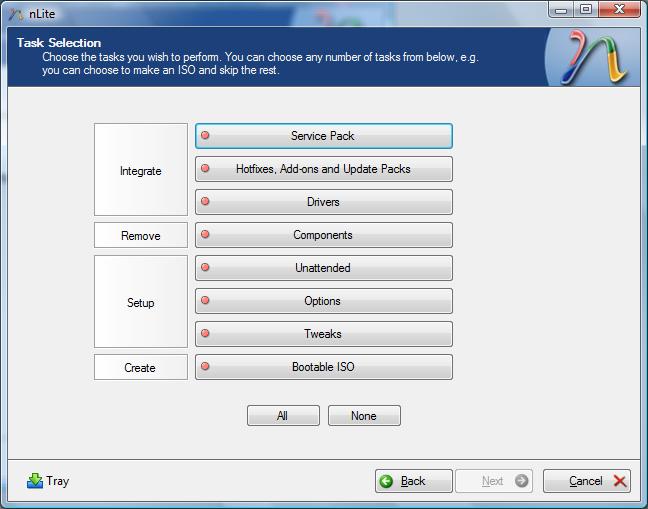Viewport: 648px width, 509px height.
Task: Click the green Back arrow icon
Action: 386,481
